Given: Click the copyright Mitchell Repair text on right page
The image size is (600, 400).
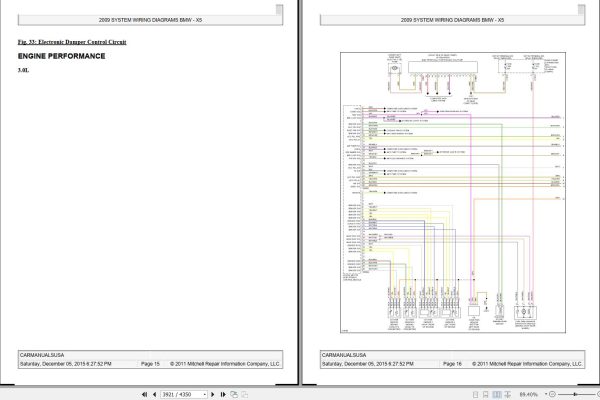Looking at the screenshot, I should coord(527,364).
